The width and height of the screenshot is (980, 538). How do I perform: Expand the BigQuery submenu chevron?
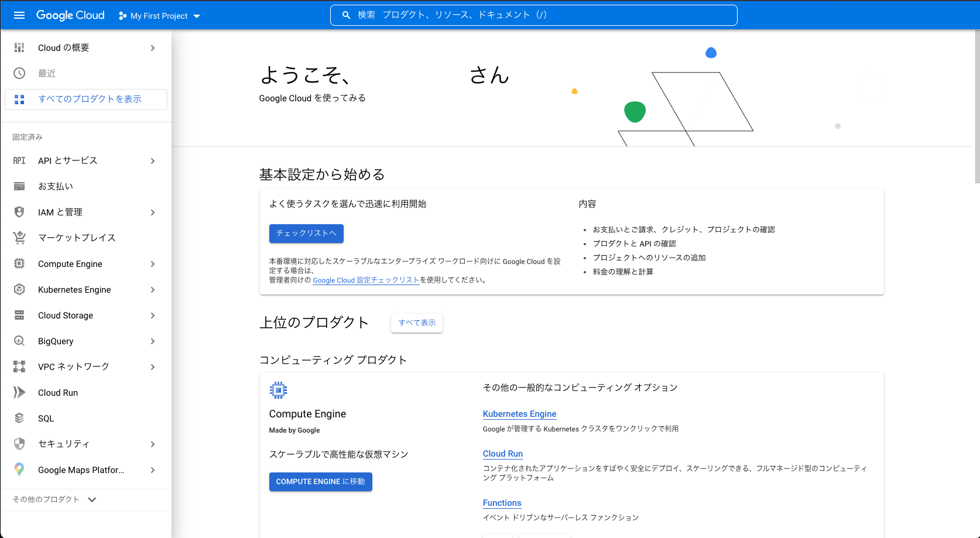click(x=153, y=341)
